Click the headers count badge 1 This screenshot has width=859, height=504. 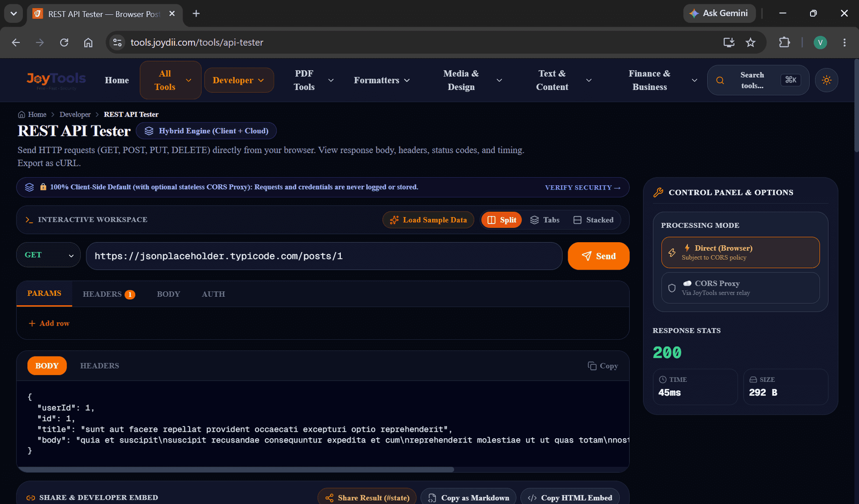click(130, 294)
